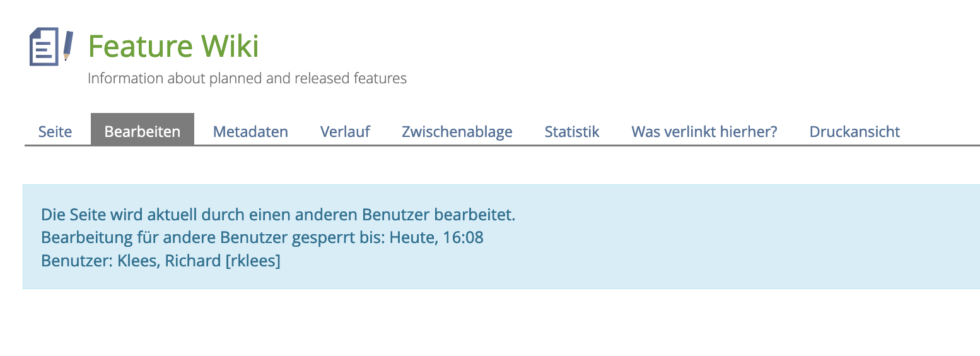Click the blue lock notification box
Screen dimensions: 980x356
(x=694, y=237)
